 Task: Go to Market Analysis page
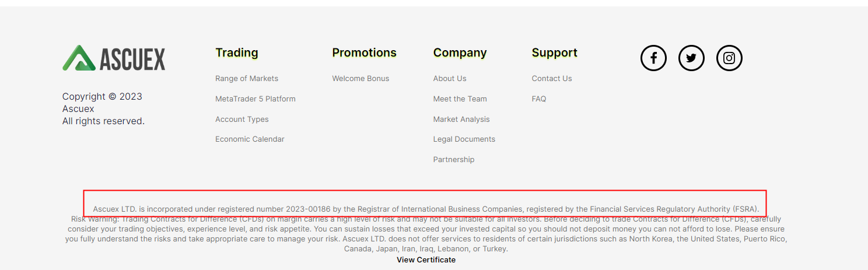[x=461, y=120]
